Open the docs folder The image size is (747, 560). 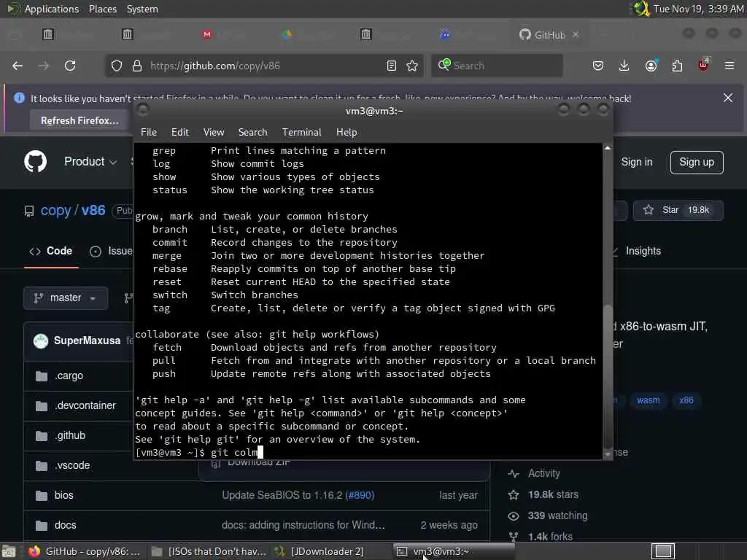pyautogui.click(x=65, y=525)
